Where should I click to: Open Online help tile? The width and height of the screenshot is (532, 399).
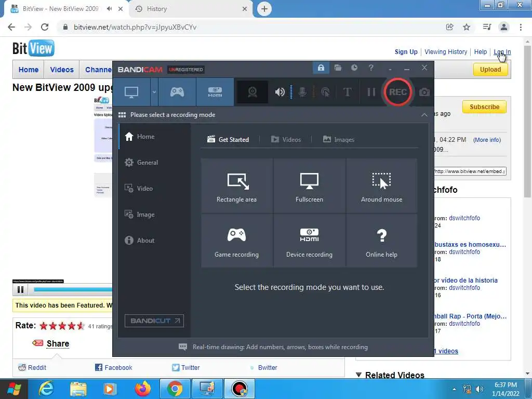[381, 241]
